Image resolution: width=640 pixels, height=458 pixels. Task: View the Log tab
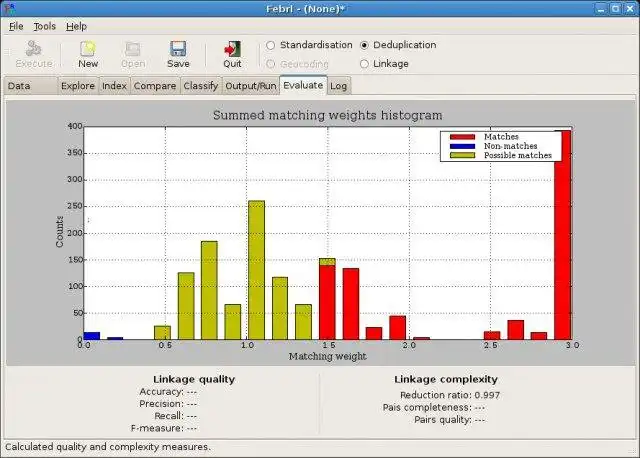pos(338,86)
